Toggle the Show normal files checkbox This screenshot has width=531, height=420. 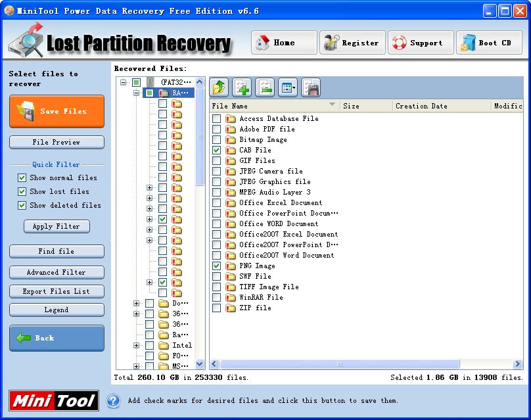[x=22, y=178]
